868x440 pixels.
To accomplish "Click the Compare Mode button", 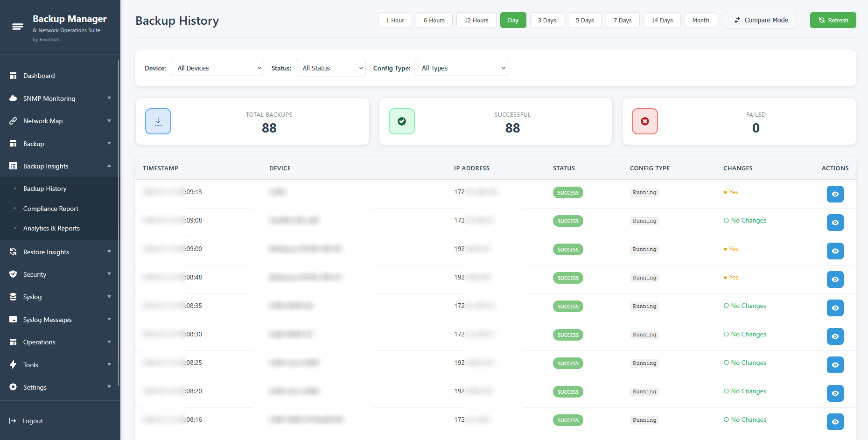I will click(x=761, y=20).
